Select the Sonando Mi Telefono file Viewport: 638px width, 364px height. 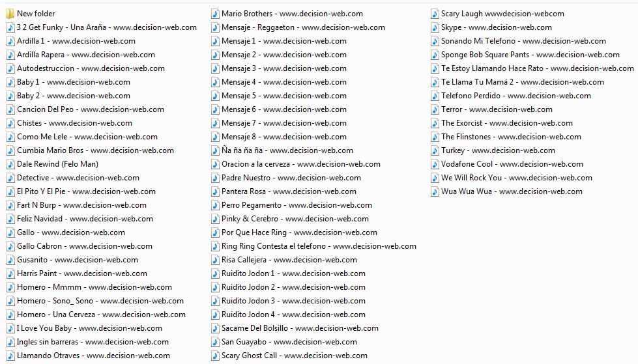tap(524, 41)
